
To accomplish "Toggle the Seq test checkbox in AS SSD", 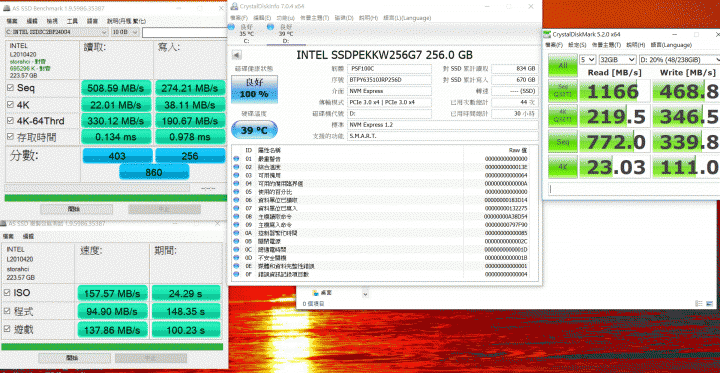I will click(10, 88).
